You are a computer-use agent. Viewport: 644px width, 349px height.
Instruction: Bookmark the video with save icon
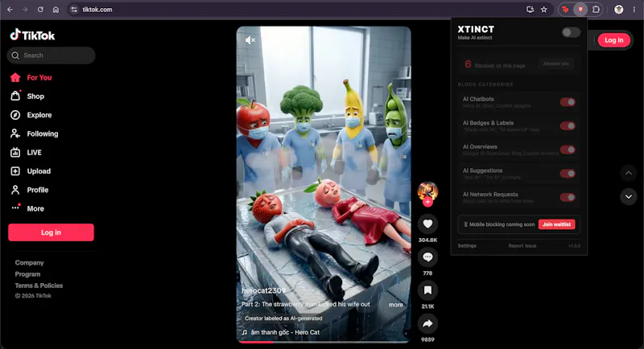point(427,290)
